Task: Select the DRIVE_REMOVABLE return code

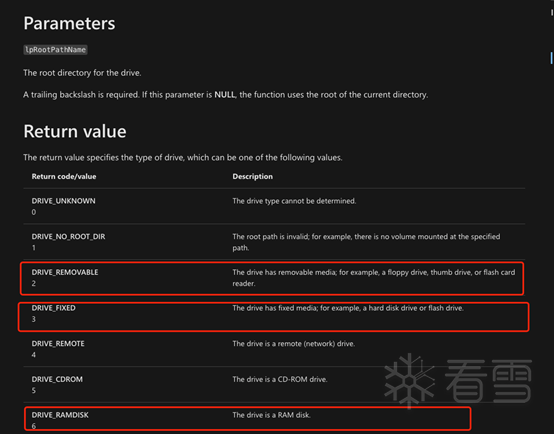Action: tap(65, 272)
